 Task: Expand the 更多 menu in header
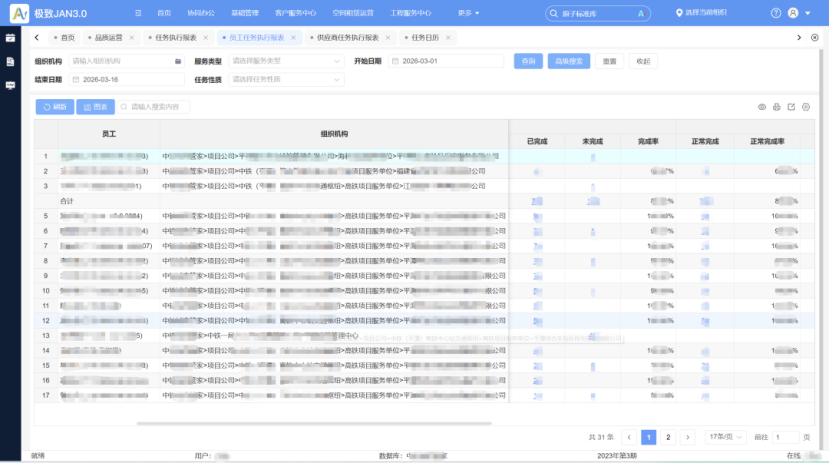(x=468, y=13)
